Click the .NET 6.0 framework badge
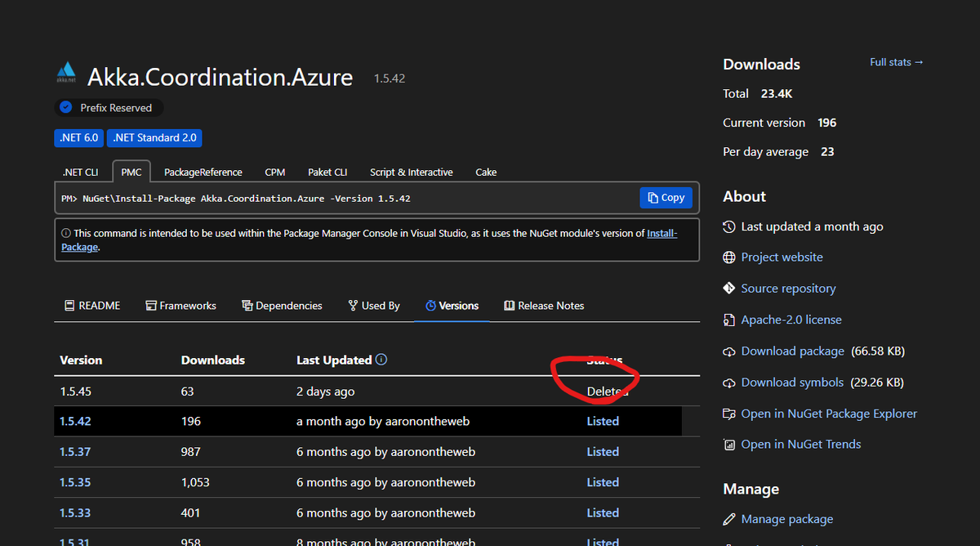The image size is (980, 546). (x=79, y=138)
